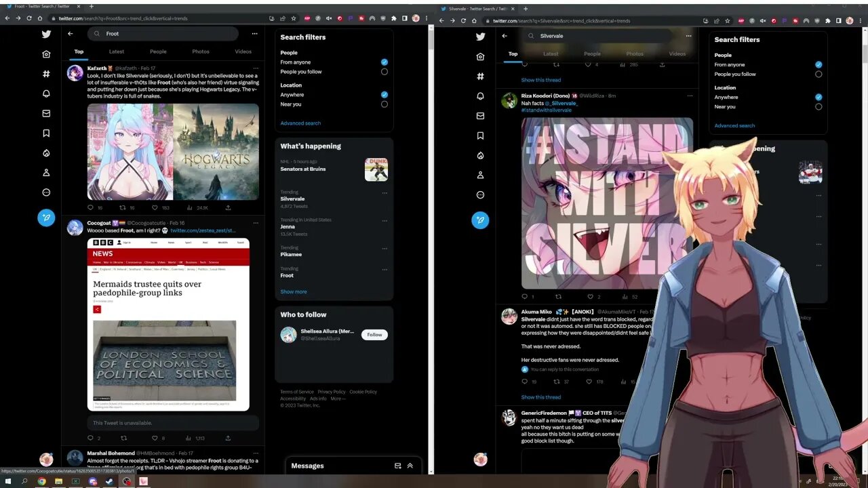868x488 pixels.
Task: Open Home icon in right Twitter window sidebar
Action: pos(480,56)
